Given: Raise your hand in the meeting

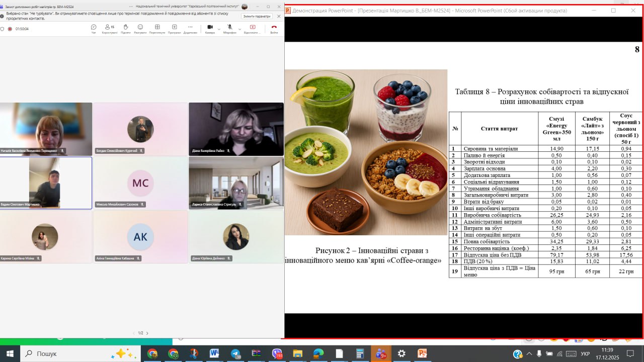Looking at the screenshot, I should click(x=125, y=28).
